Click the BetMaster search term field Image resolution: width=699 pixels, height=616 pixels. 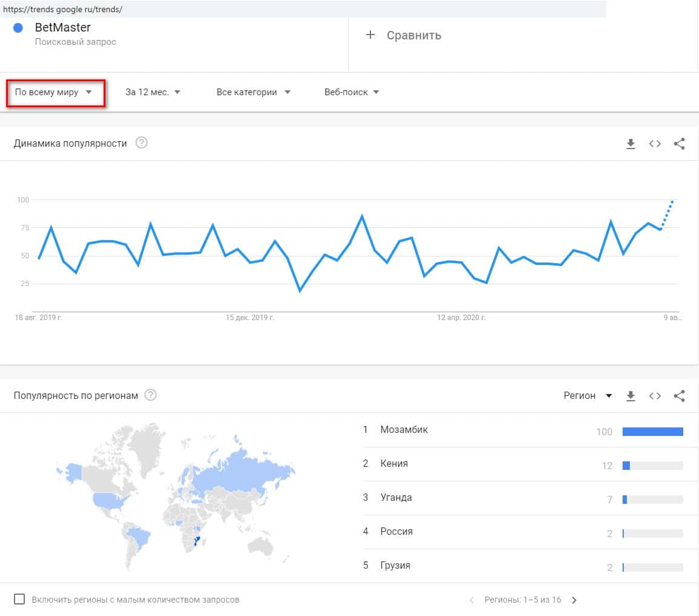pos(63,28)
